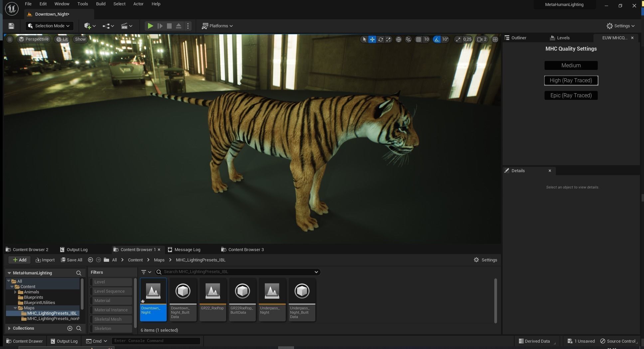
Task: Select High (Ray Traced) quality
Action: point(571,80)
